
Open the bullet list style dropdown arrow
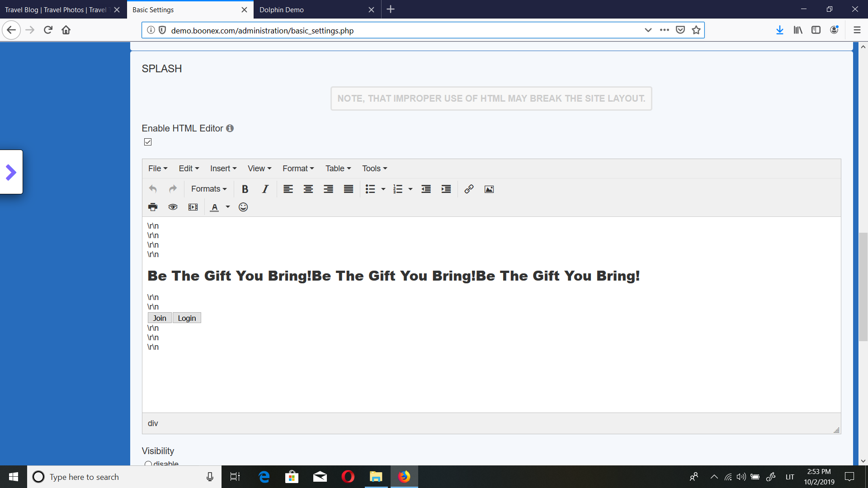click(383, 189)
